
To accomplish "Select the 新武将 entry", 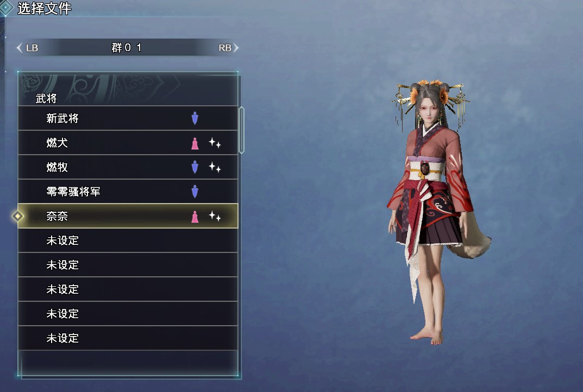I will pyautogui.click(x=128, y=118).
